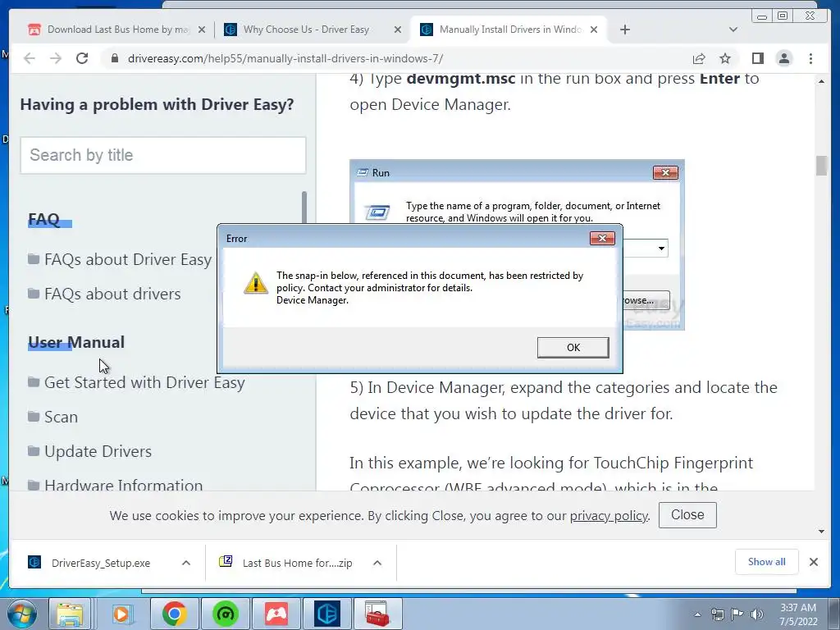Click the red toolbox taskbar icon

(377, 614)
